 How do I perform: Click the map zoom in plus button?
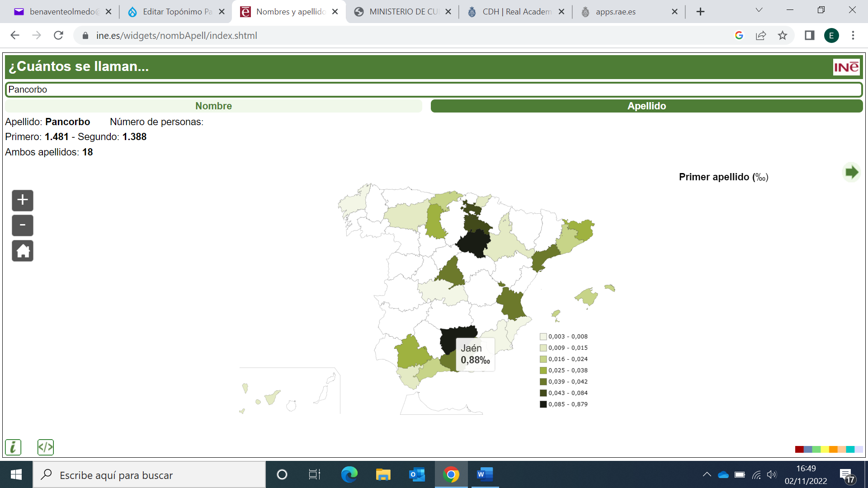click(23, 200)
